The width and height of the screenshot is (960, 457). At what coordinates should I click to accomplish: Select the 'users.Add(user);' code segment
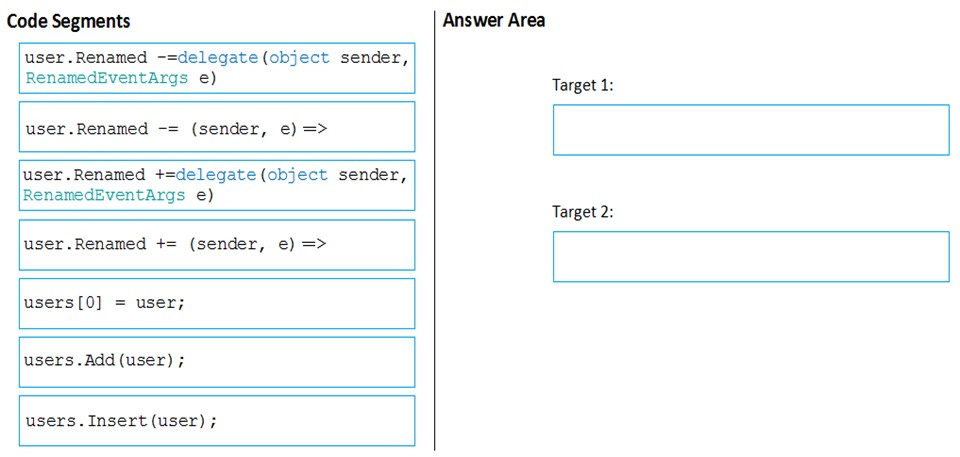217,362
